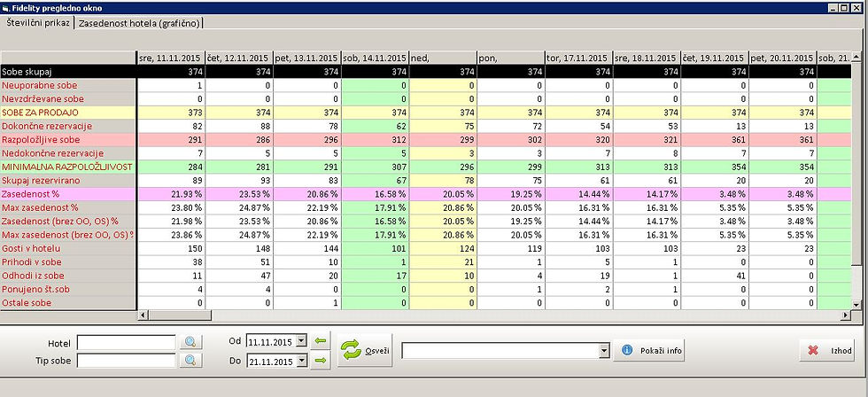Click cell 41 in Odhodi iz sobe row
The width and height of the screenshot is (868, 397).
point(715,276)
